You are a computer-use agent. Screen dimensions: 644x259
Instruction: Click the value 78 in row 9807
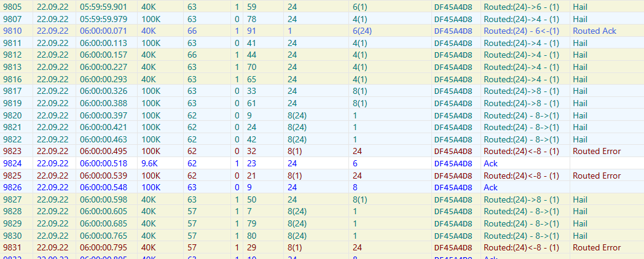pyautogui.click(x=252, y=19)
